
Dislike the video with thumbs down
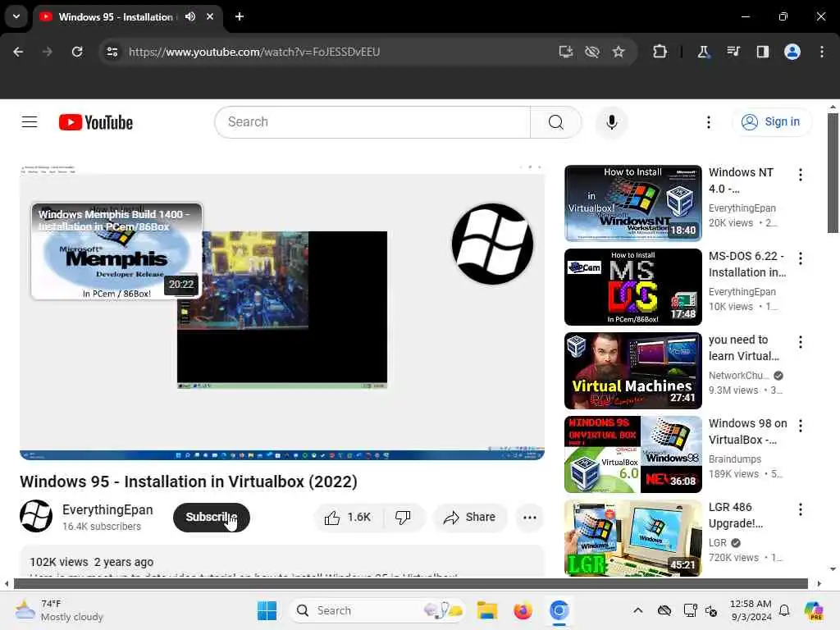pos(403,518)
